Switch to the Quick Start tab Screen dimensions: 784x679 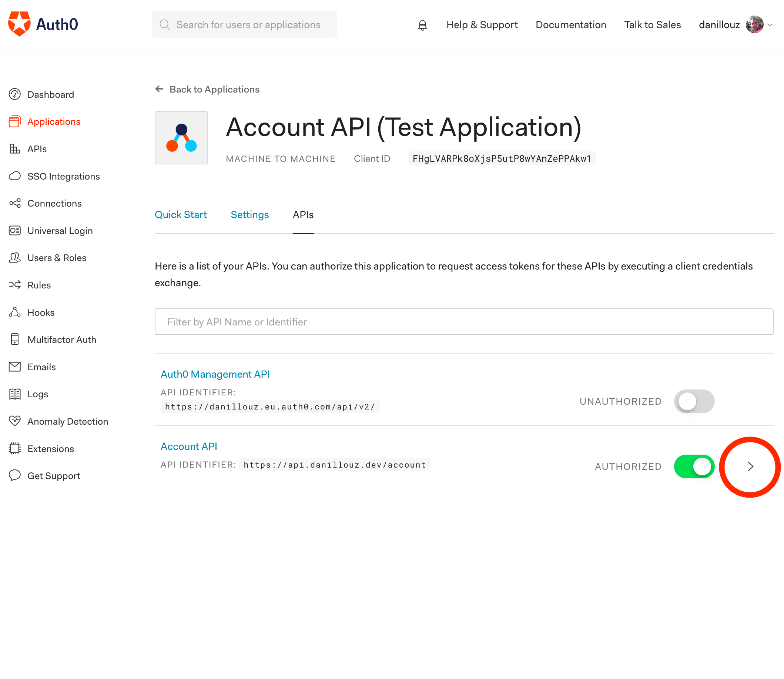[181, 215]
